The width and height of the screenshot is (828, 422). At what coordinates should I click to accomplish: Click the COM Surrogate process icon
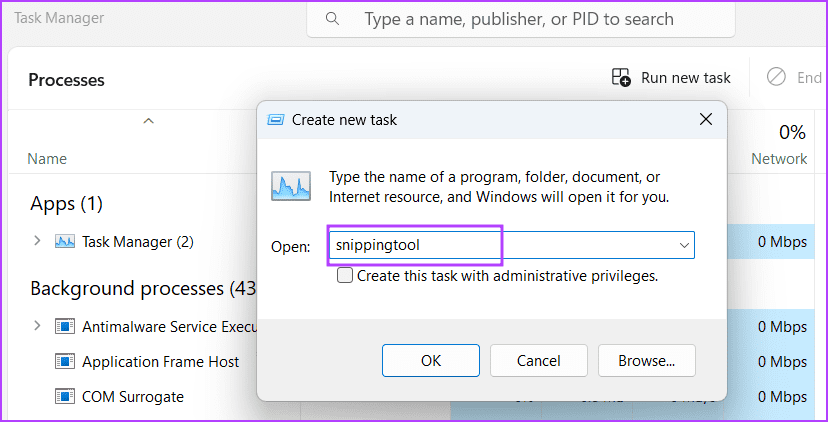tap(65, 397)
